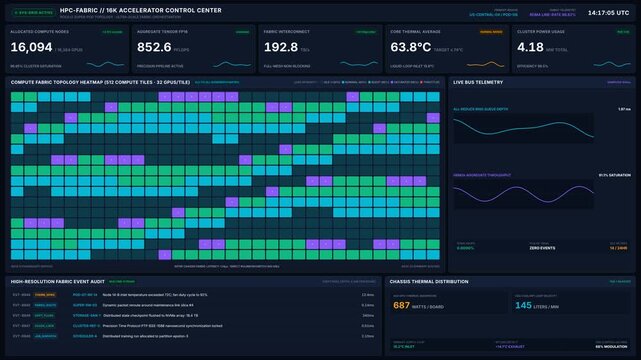Viewport: 641px width, 360px height.
Task: Click the purple label at Live Bus Telemetry top-right
Action: 619,83
